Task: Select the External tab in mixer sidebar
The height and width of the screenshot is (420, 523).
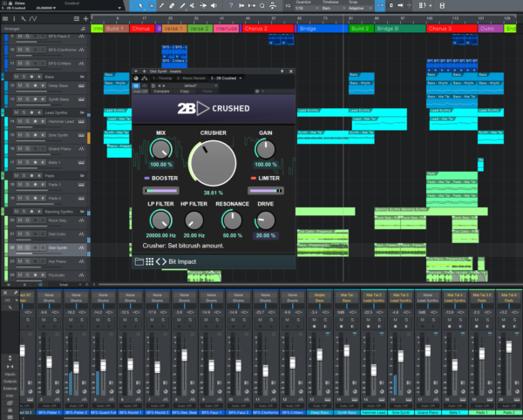Action: pos(10,389)
